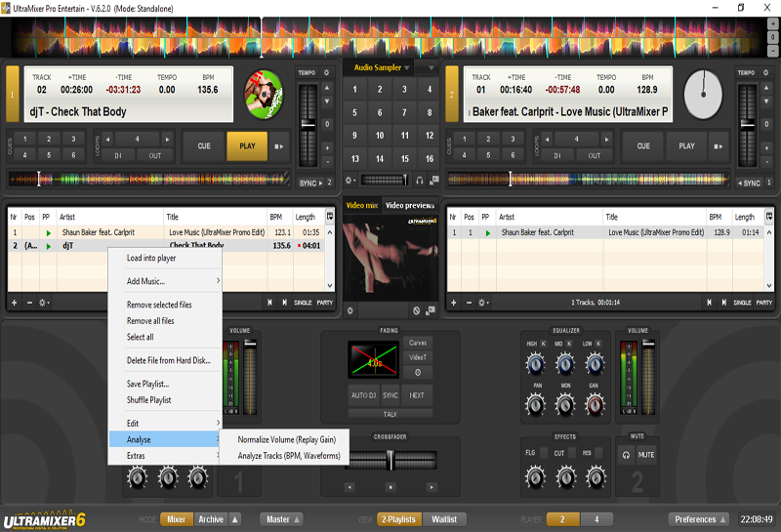Click the deck 1 album cover art

coord(264,95)
